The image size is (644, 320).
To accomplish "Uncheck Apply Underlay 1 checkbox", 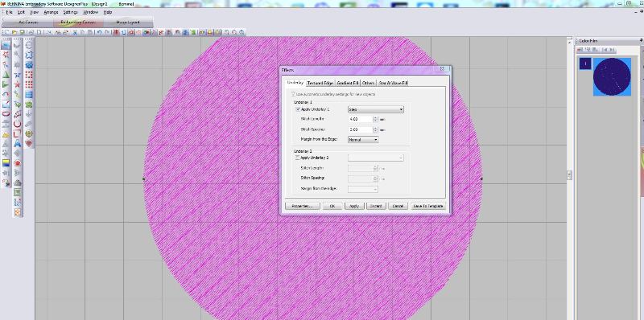I will point(298,109).
